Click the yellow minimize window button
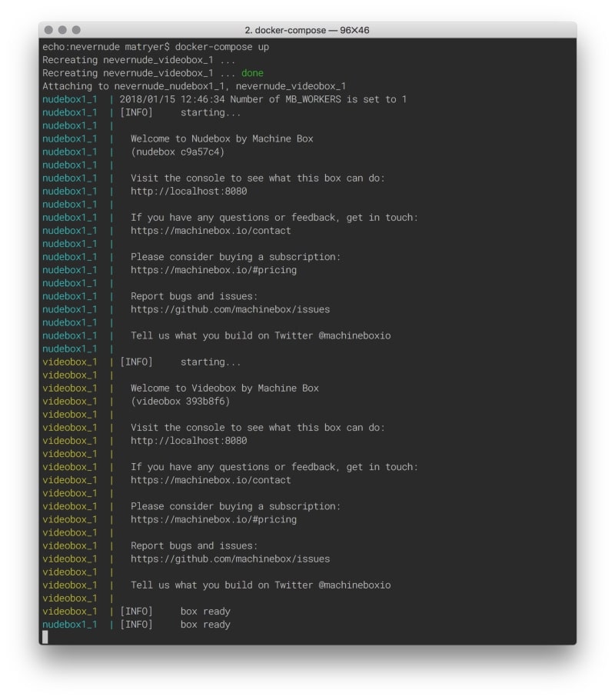Viewport: 615px width, 700px height. [x=62, y=30]
